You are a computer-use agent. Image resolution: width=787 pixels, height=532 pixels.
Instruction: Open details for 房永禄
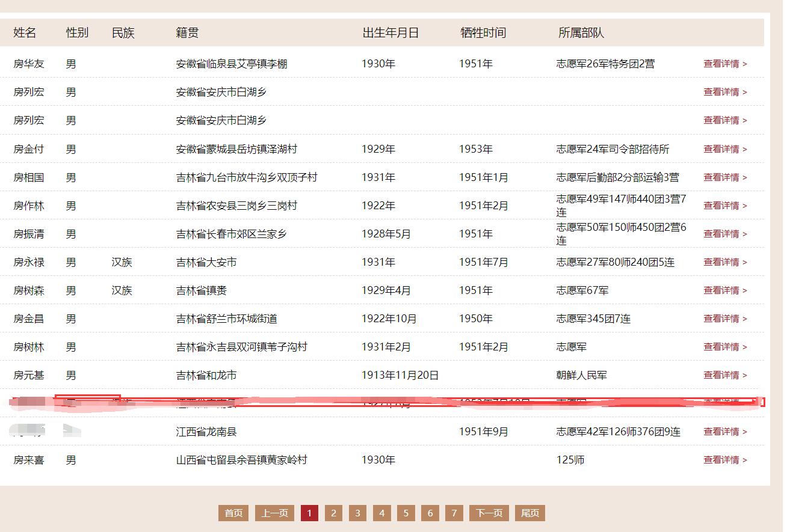[725, 262]
